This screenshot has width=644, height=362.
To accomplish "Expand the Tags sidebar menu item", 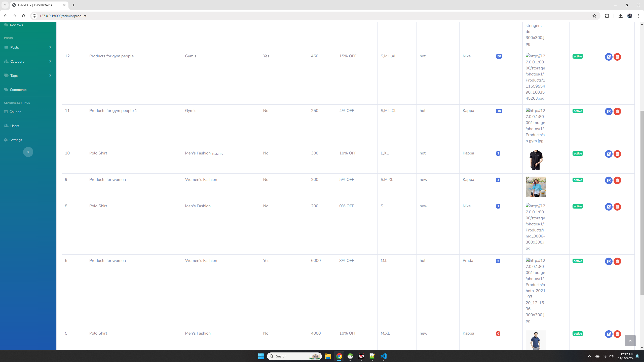I will coord(50,75).
